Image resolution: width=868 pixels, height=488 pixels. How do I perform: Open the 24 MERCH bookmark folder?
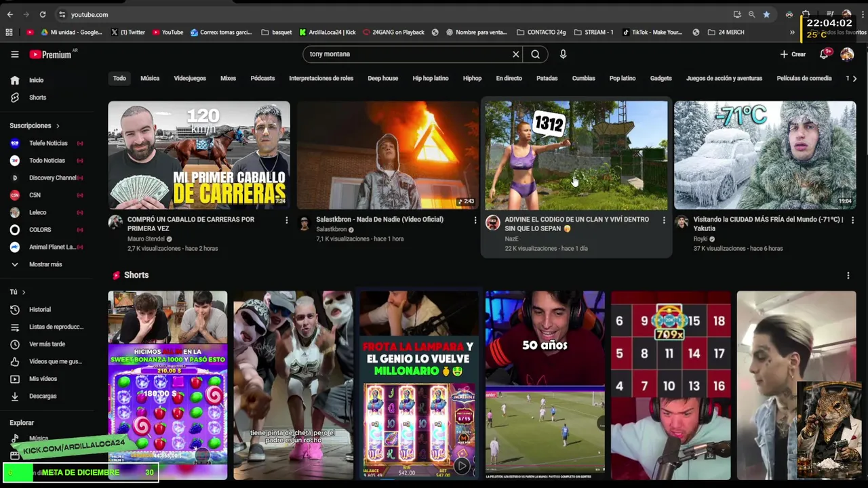726,32
